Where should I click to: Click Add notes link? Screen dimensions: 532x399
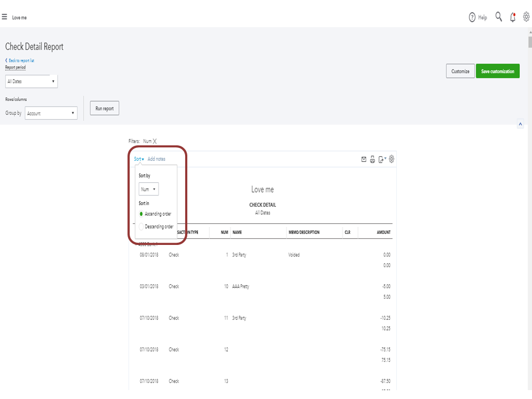[156, 159]
